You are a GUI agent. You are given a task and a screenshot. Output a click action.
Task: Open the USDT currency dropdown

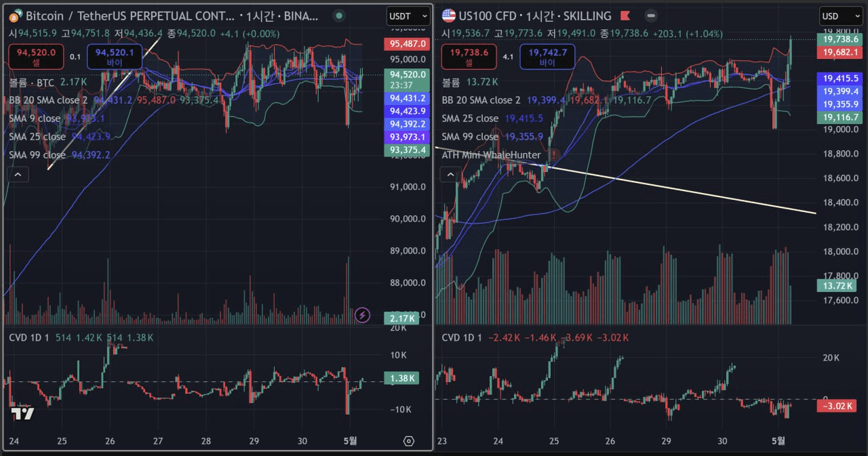point(409,16)
